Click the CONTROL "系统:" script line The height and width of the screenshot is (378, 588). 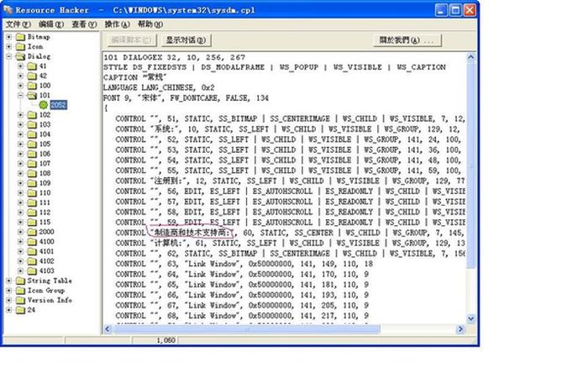point(288,129)
